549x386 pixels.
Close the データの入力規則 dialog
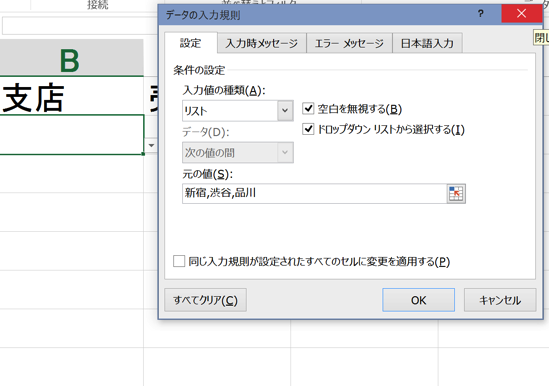(x=521, y=14)
